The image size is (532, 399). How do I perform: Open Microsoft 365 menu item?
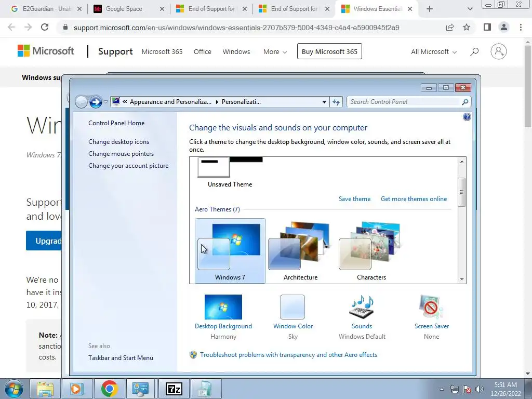click(x=162, y=51)
